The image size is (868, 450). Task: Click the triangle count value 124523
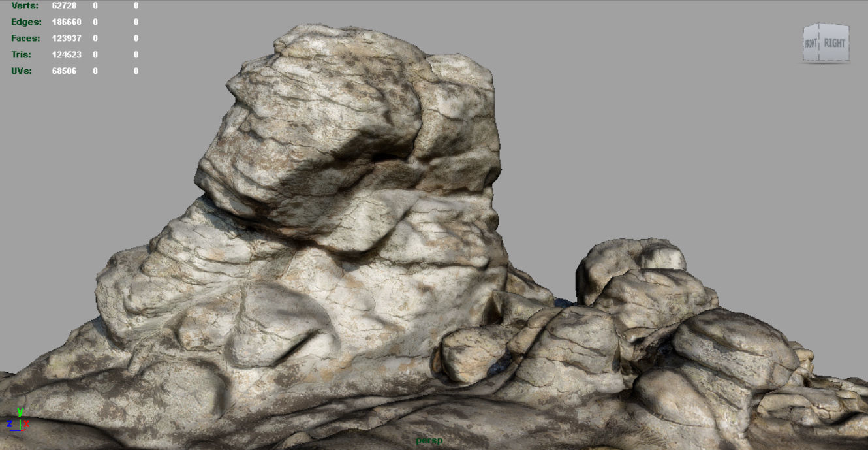67,55
